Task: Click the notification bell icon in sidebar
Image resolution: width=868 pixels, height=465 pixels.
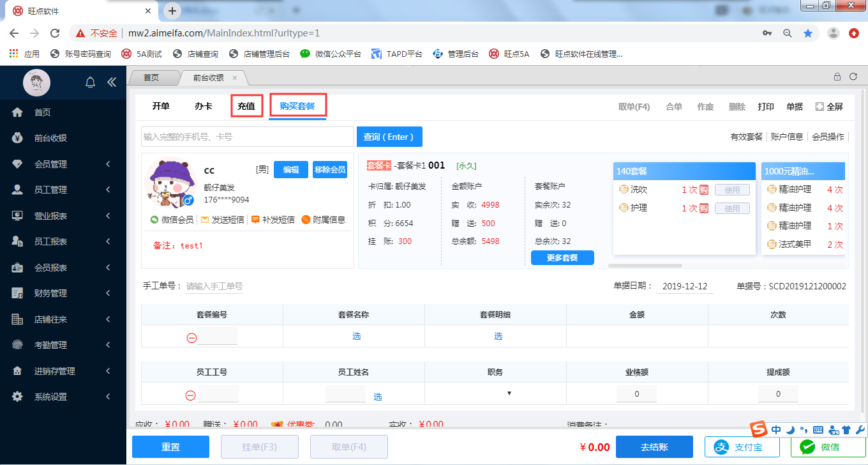Action: click(91, 82)
